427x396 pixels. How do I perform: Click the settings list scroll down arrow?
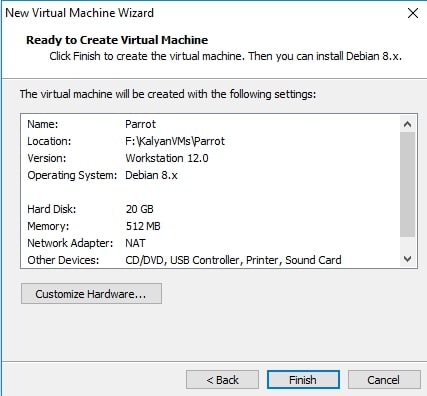coord(407,259)
